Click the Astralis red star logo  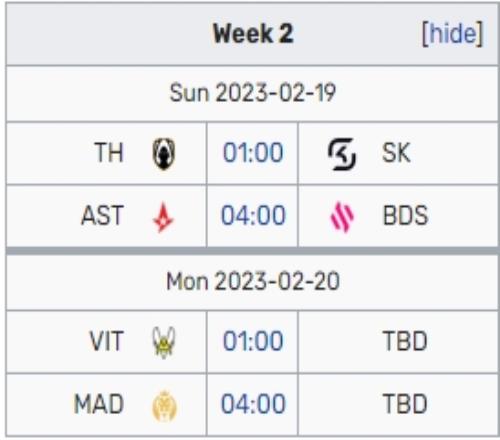[x=163, y=217]
